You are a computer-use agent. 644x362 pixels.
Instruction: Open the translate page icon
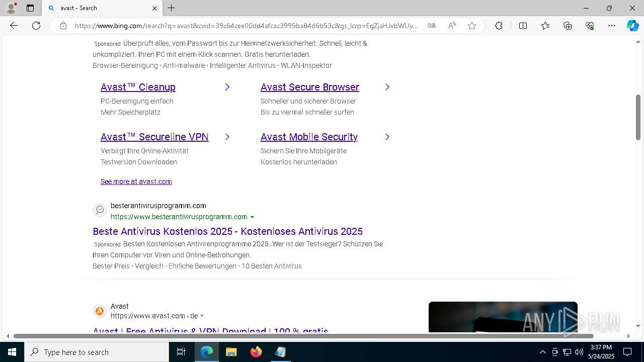pyautogui.click(x=432, y=26)
